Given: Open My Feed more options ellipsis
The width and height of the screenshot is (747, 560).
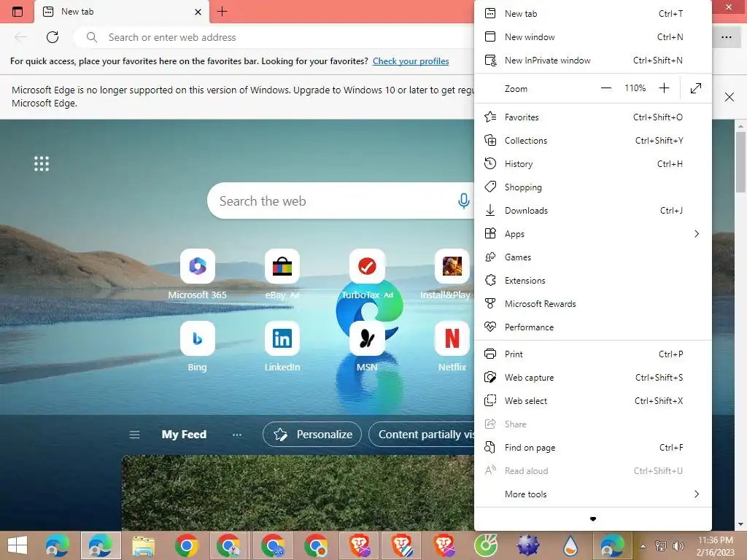Looking at the screenshot, I should point(237,435).
